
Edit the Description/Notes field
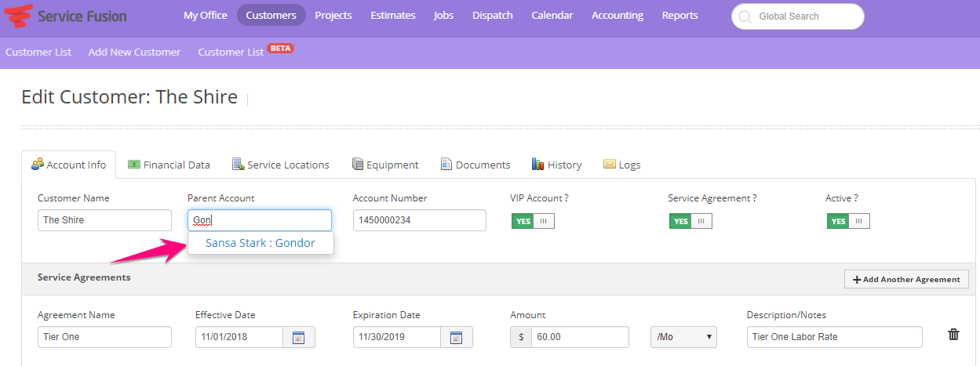[x=834, y=337]
